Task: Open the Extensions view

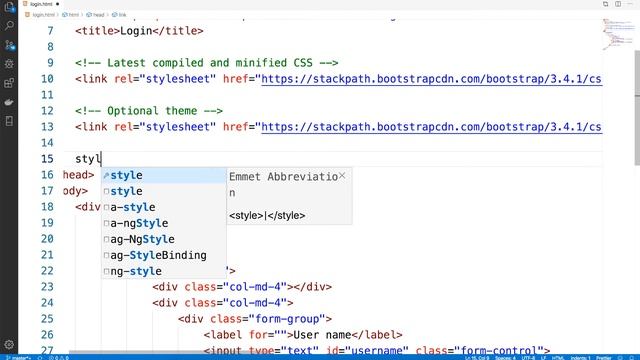Action: pyautogui.click(x=9, y=83)
